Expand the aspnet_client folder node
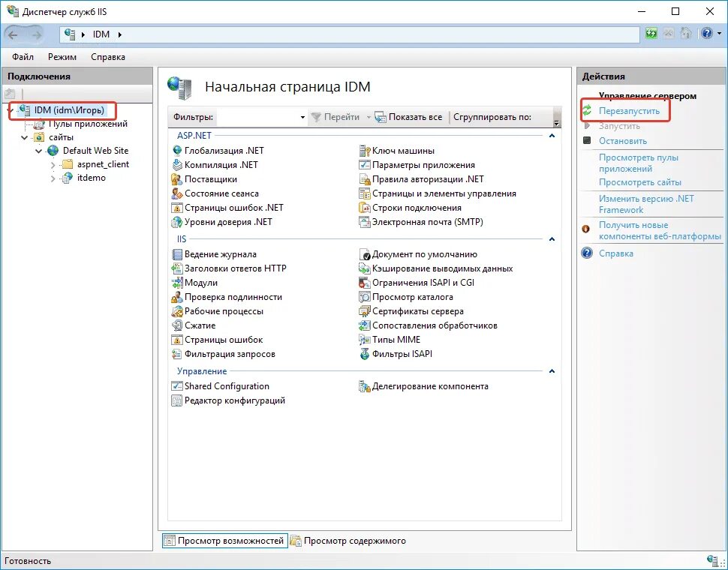The width and height of the screenshot is (728, 570). click(x=53, y=165)
